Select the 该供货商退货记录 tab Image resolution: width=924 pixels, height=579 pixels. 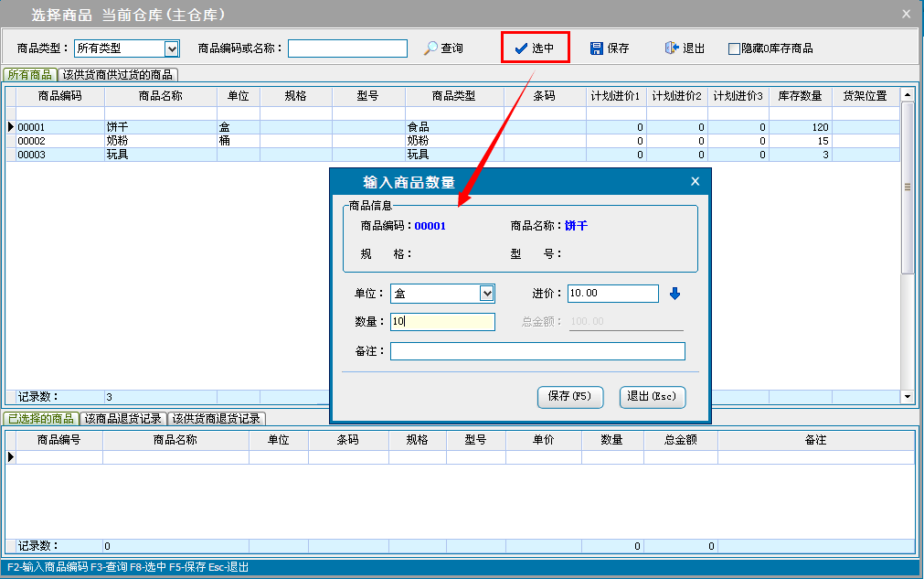(x=217, y=418)
